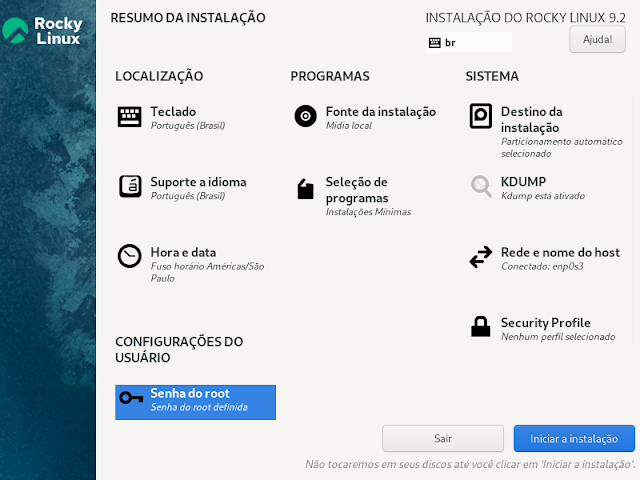Open help with the Ajuda! button
640x480 pixels.
point(598,40)
